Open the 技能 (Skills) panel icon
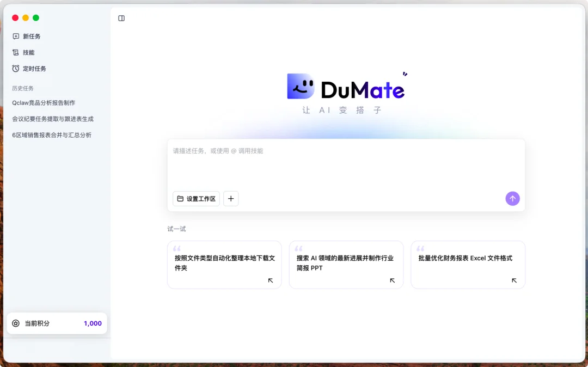The height and width of the screenshot is (367, 588). point(15,52)
